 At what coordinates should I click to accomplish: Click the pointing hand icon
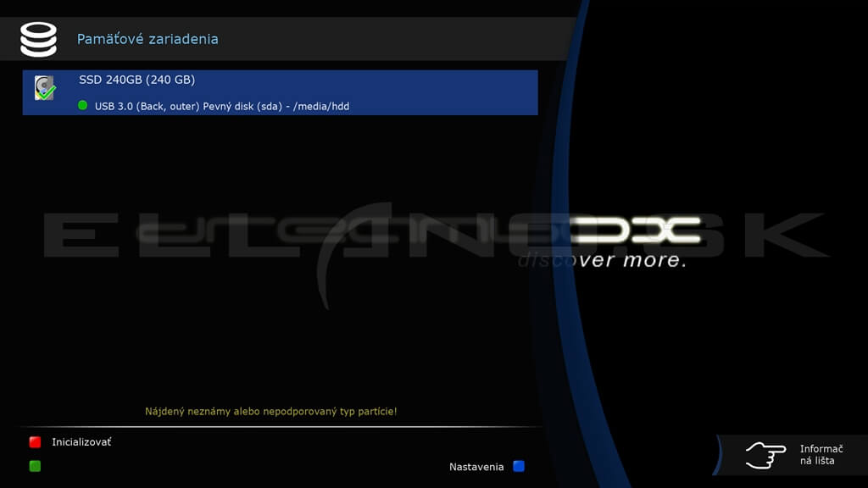(765, 455)
